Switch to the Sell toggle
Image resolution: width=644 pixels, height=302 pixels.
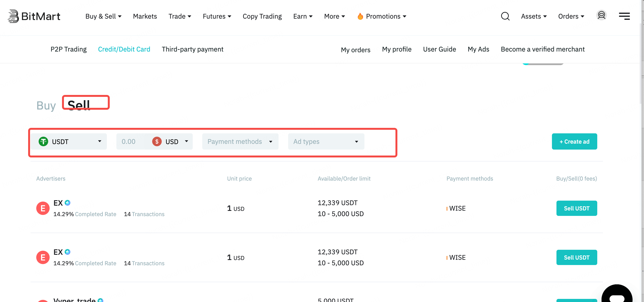[x=79, y=105]
